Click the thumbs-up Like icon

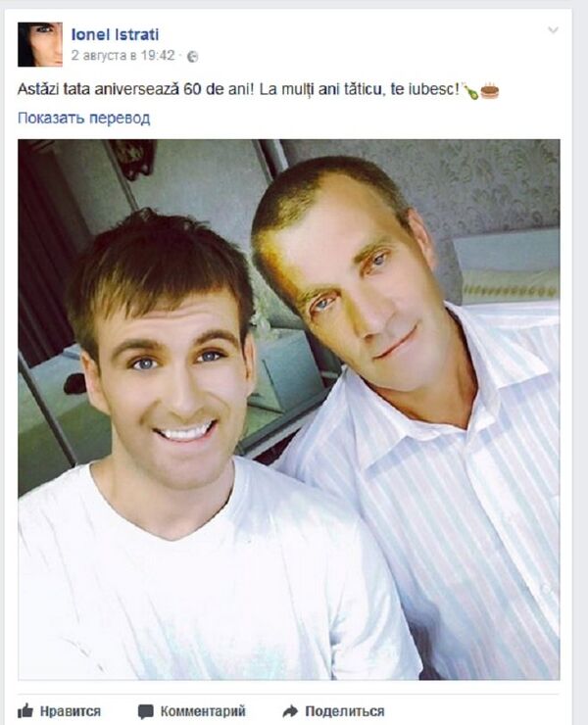(x=24, y=710)
